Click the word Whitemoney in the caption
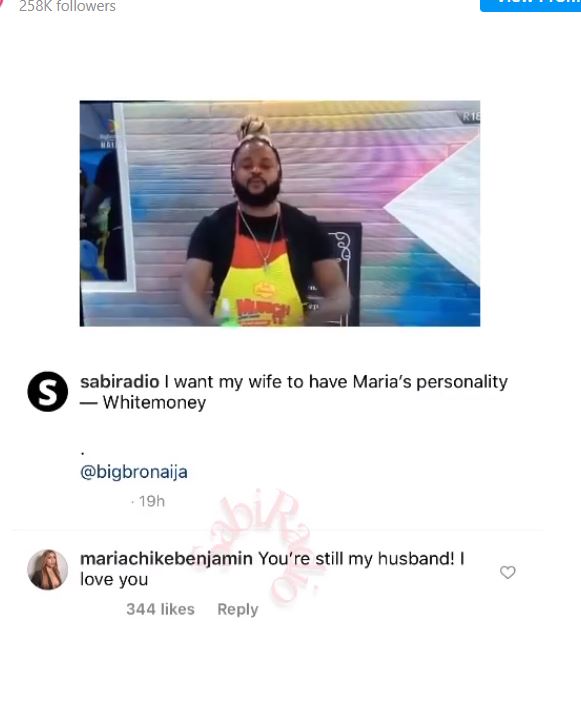Viewport: 581px width, 713px height. tap(154, 402)
